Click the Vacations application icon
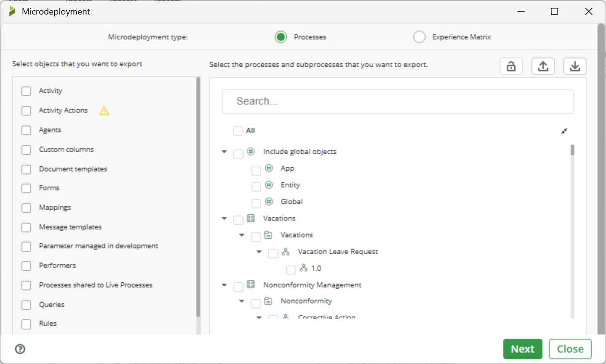The width and height of the screenshot is (606, 364). (x=251, y=218)
